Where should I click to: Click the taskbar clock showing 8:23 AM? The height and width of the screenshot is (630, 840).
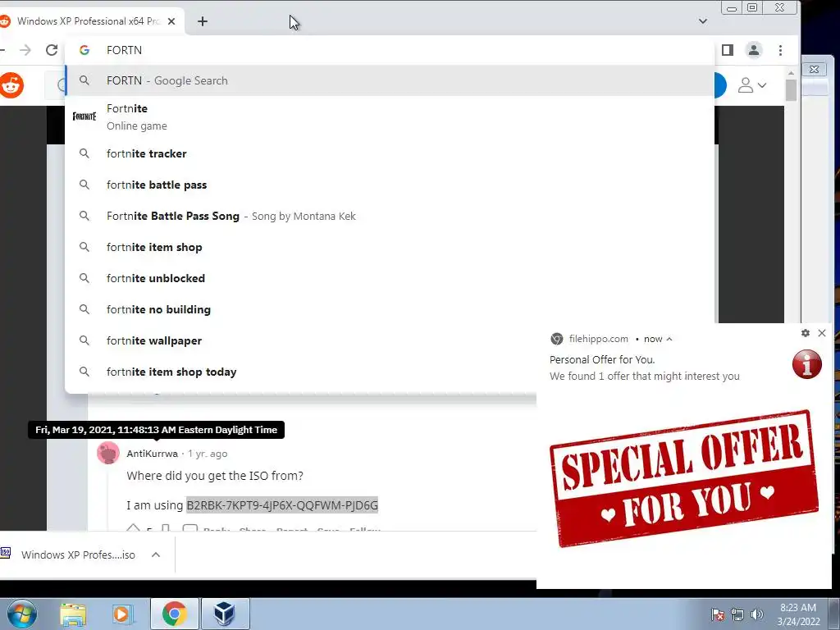pos(798,614)
